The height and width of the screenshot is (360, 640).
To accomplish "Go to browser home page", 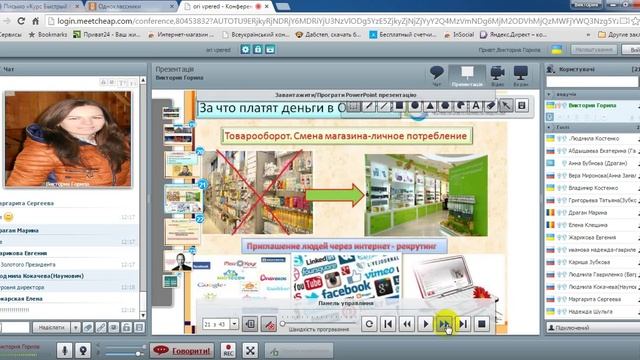I will [36, 21].
